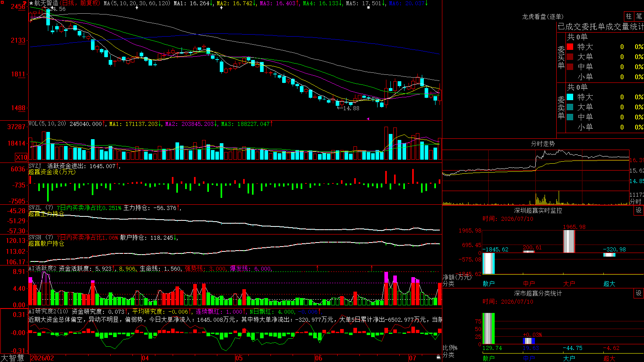The image size is (644, 362).
Task: Click the 超大 bar labeled -320.98
Action: (609, 255)
